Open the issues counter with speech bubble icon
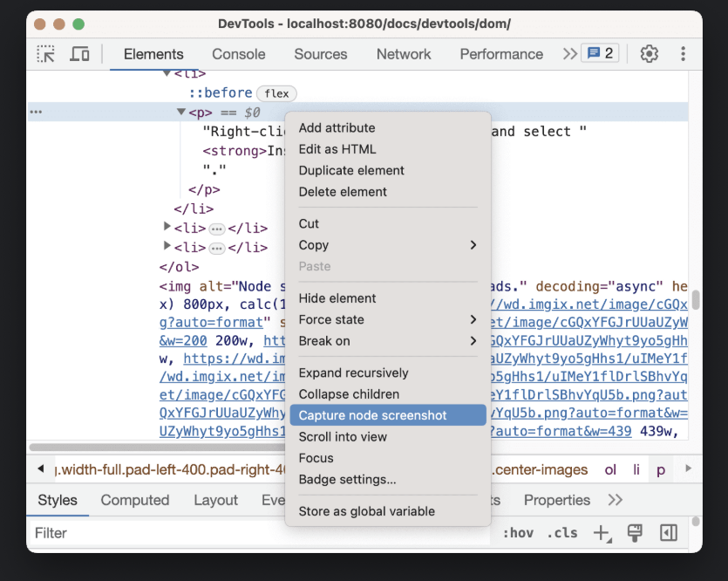 pos(599,52)
